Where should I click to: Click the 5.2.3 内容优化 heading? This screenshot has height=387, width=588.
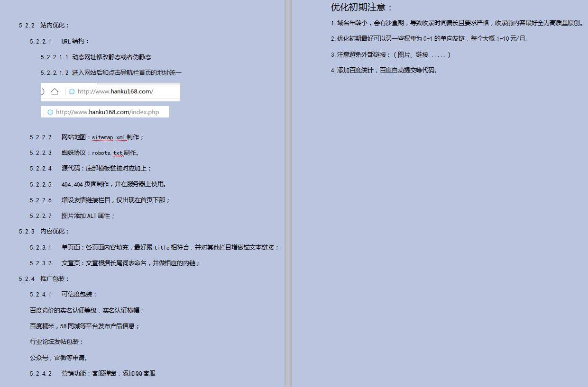click(x=45, y=232)
